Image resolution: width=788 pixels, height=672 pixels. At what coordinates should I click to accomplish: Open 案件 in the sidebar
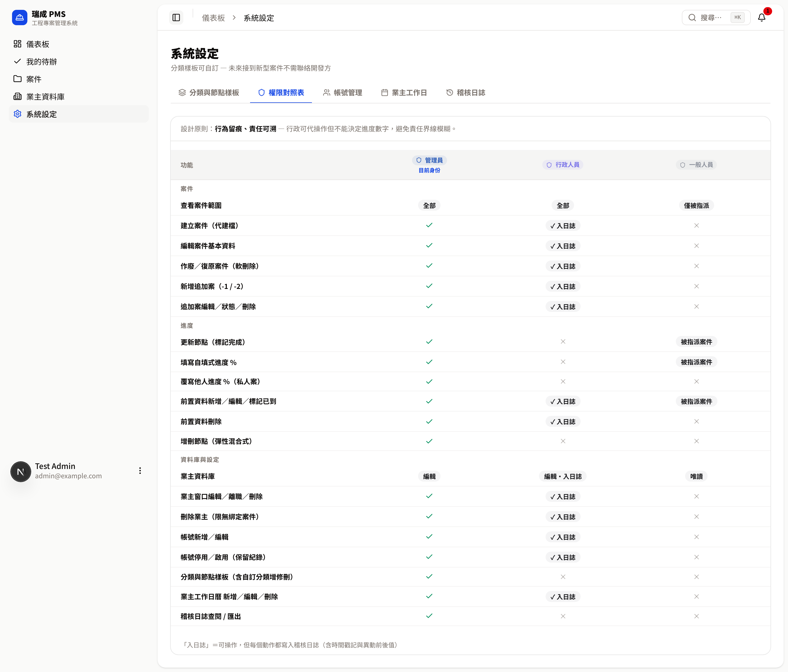click(79, 79)
